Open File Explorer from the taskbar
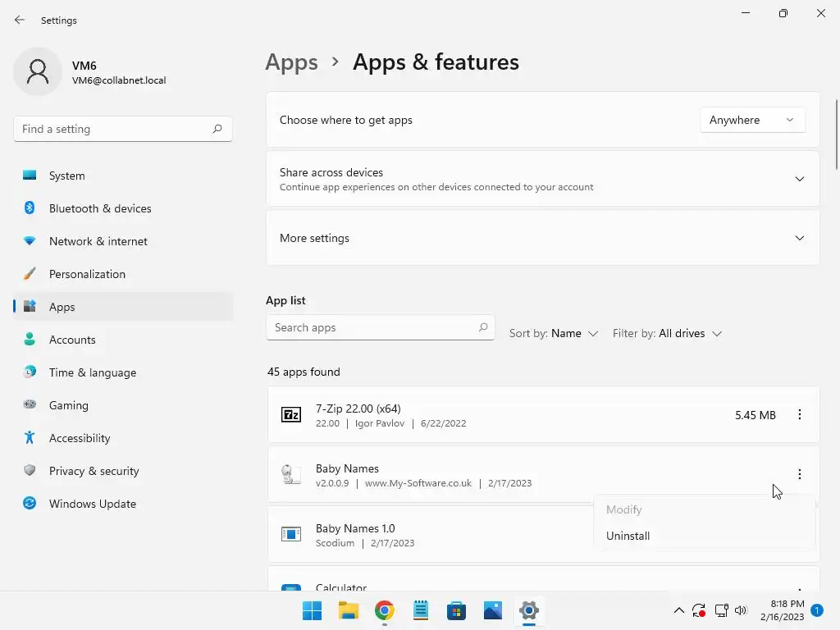This screenshot has width=840, height=630. 349,610
